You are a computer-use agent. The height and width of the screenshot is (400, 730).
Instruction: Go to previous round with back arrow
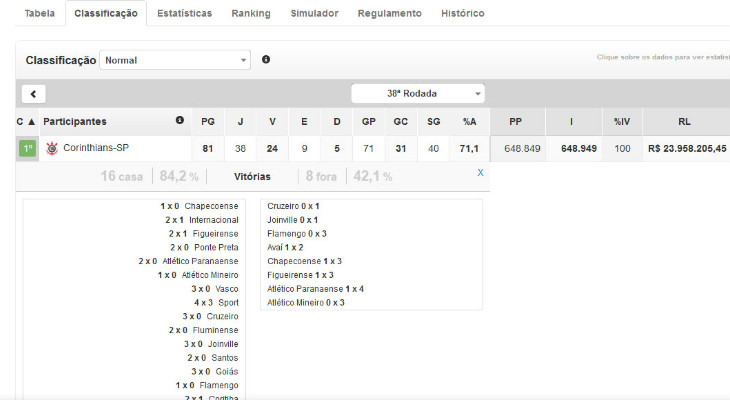point(33,94)
